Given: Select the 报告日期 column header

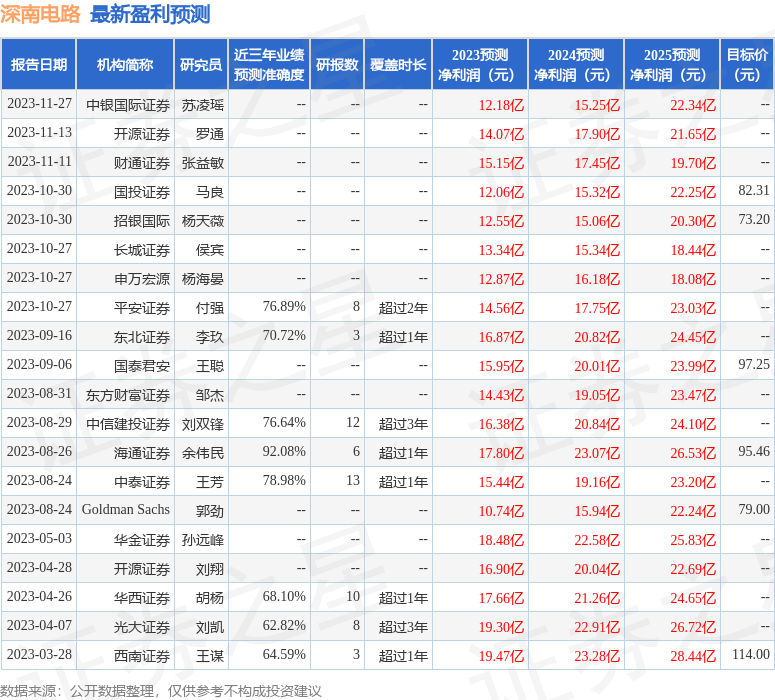Looking at the screenshot, I should tap(39, 64).
